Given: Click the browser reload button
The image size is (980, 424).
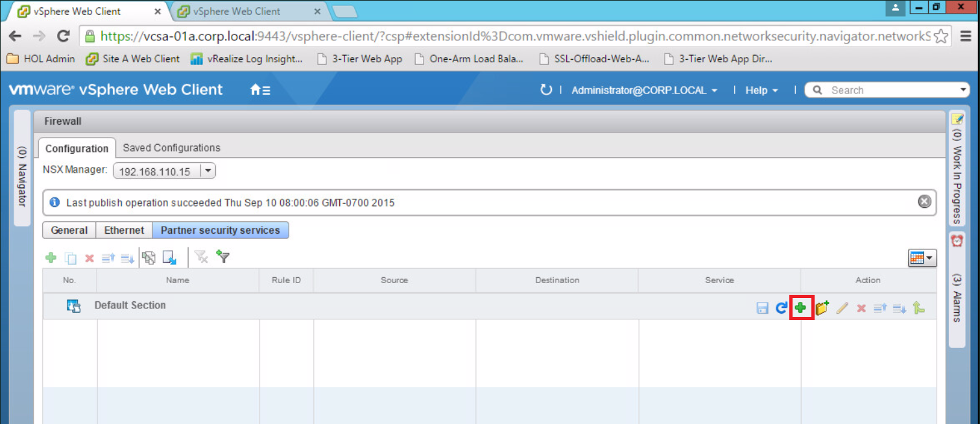Looking at the screenshot, I should (x=63, y=36).
